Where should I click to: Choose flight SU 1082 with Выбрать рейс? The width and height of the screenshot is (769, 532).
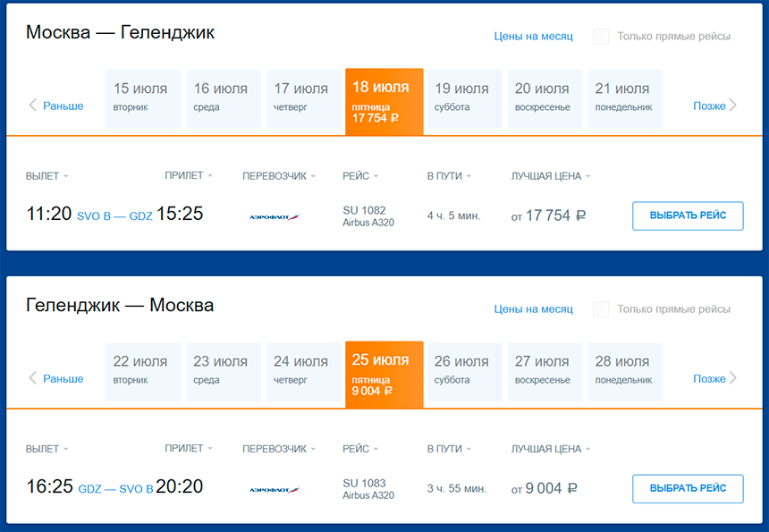(688, 215)
